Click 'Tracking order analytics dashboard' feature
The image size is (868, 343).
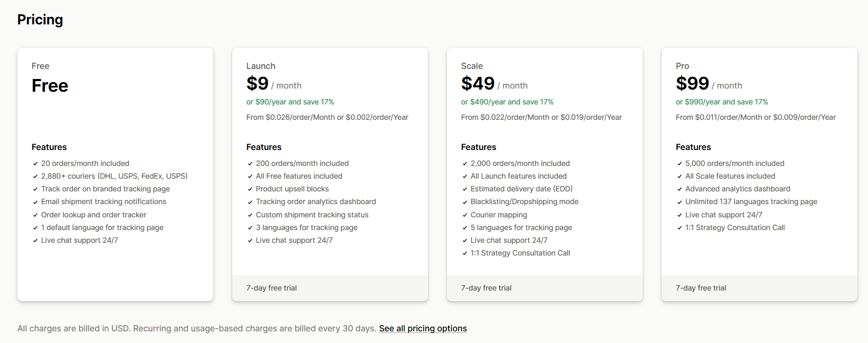click(316, 201)
